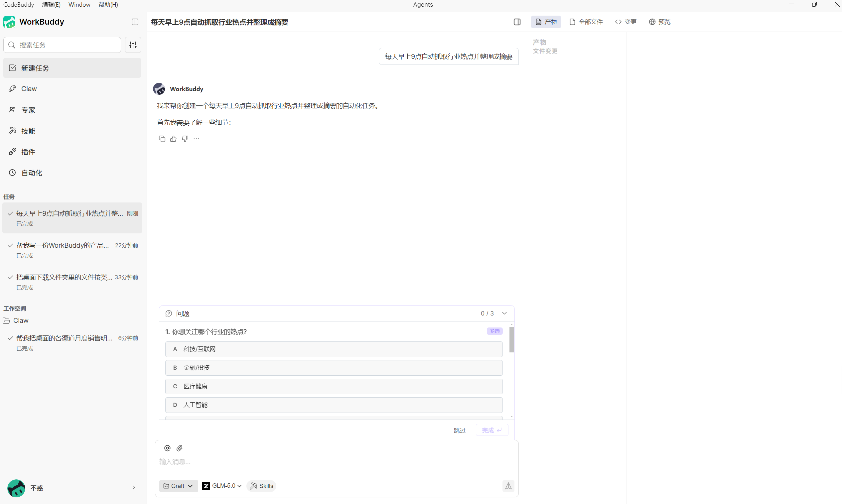
Task: Select option A 科技/互联网
Action: 334,349
